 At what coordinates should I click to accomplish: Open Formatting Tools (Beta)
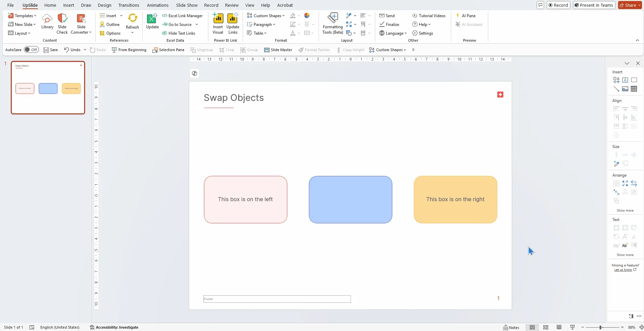[333, 24]
